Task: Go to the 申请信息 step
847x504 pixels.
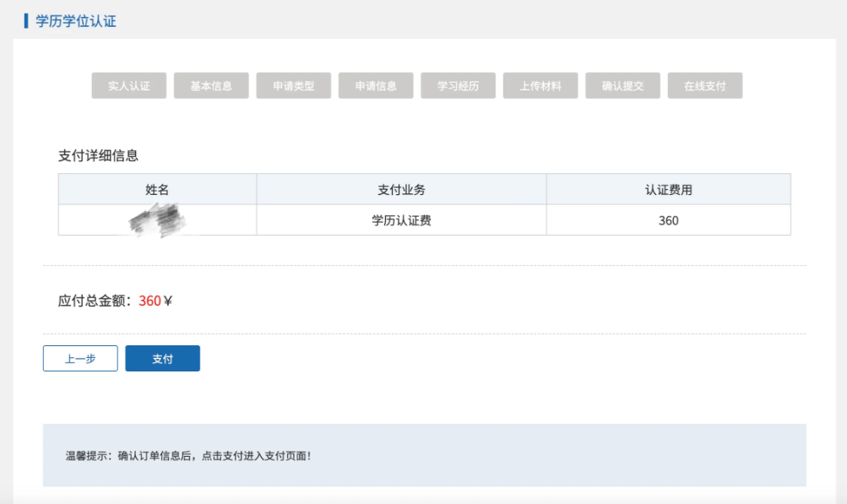Action: coord(375,85)
